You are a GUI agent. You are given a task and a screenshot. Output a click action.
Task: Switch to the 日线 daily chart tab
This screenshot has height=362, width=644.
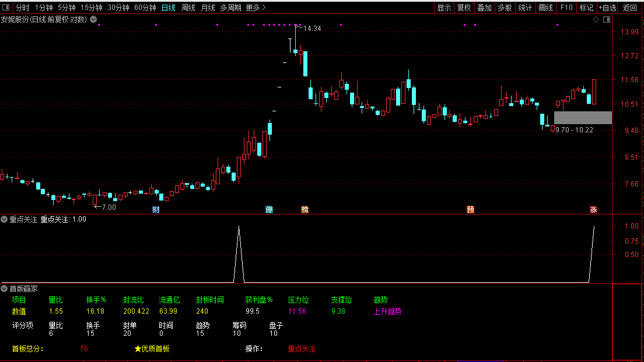(169, 8)
